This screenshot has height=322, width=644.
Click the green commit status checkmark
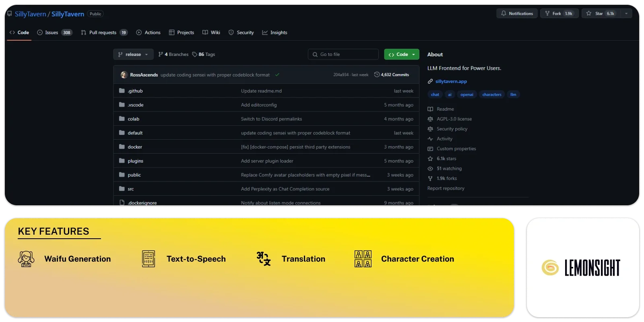click(x=277, y=75)
